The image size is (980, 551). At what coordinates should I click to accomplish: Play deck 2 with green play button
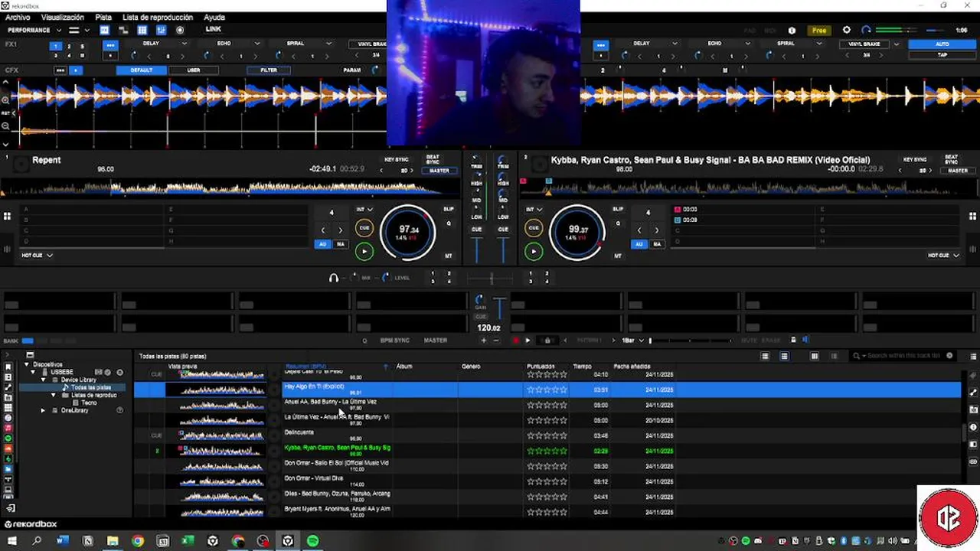tap(534, 251)
